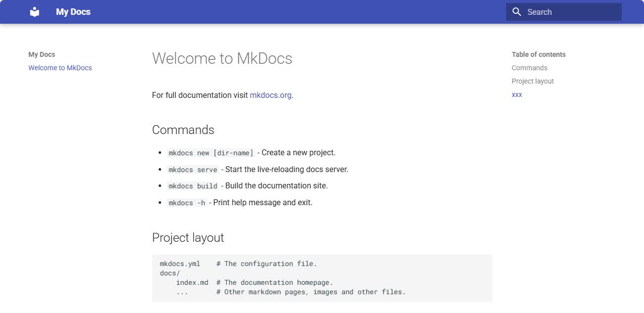Click the mkdocs build code snippet
The width and height of the screenshot is (644, 313).
(193, 186)
